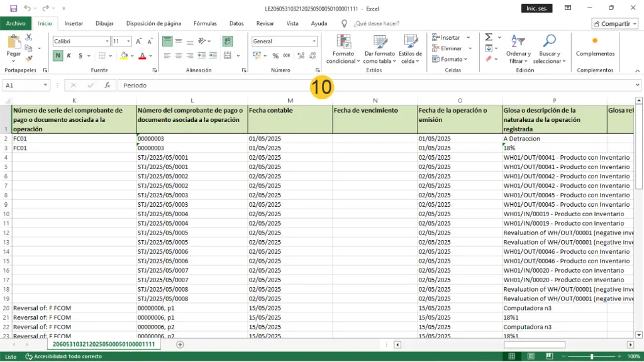Click the add new sheet plus button

[180, 344]
